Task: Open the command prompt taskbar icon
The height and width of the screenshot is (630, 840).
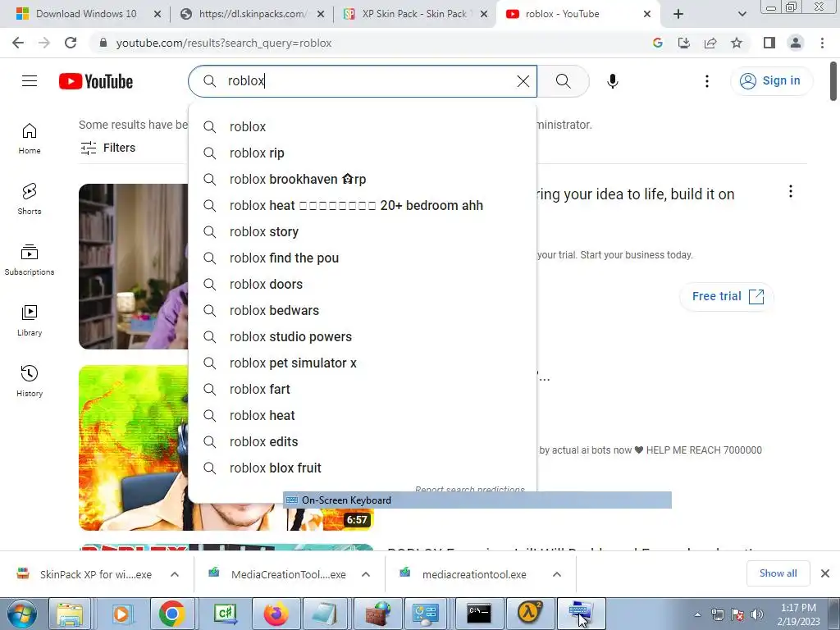Action: coord(478,614)
